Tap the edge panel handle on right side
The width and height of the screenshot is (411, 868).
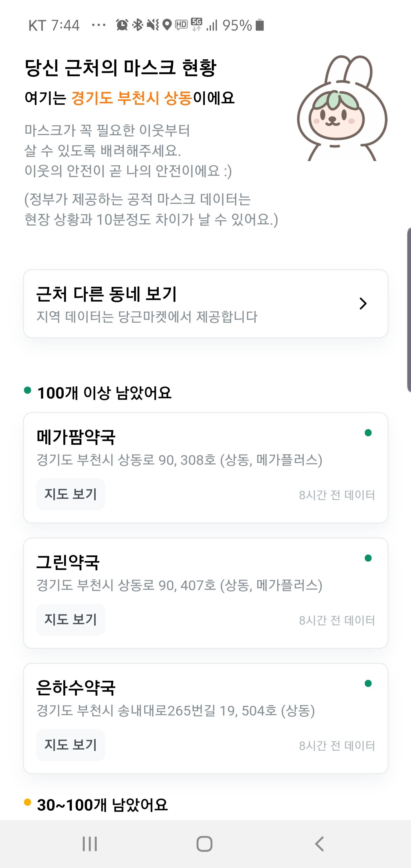click(408, 310)
